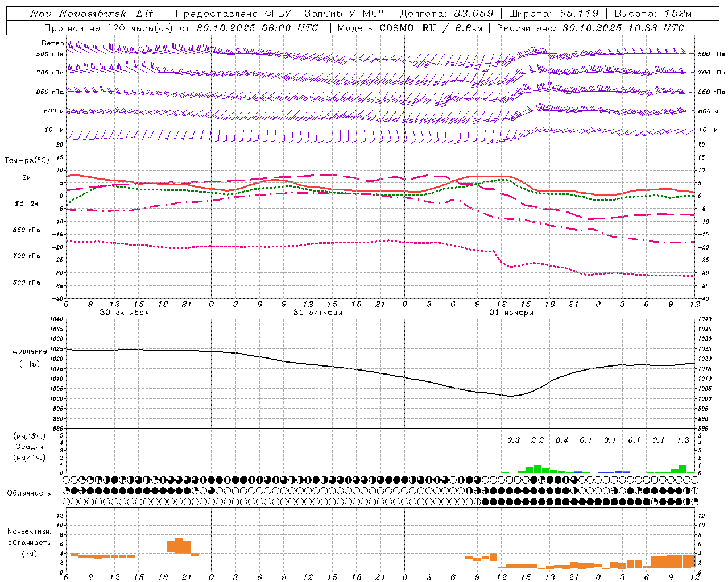728x582 pixels.
Task: Select the 1.3 precipitation total value
Action: point(682,440)
